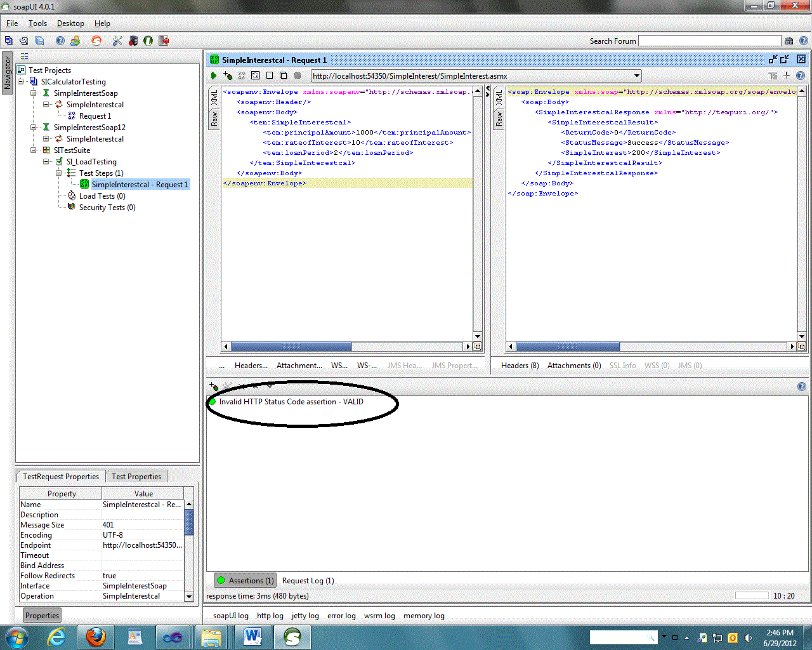
Task: Expand SimpleInterestcal under SimpleInterestSoap12
Action: (46, 138)
